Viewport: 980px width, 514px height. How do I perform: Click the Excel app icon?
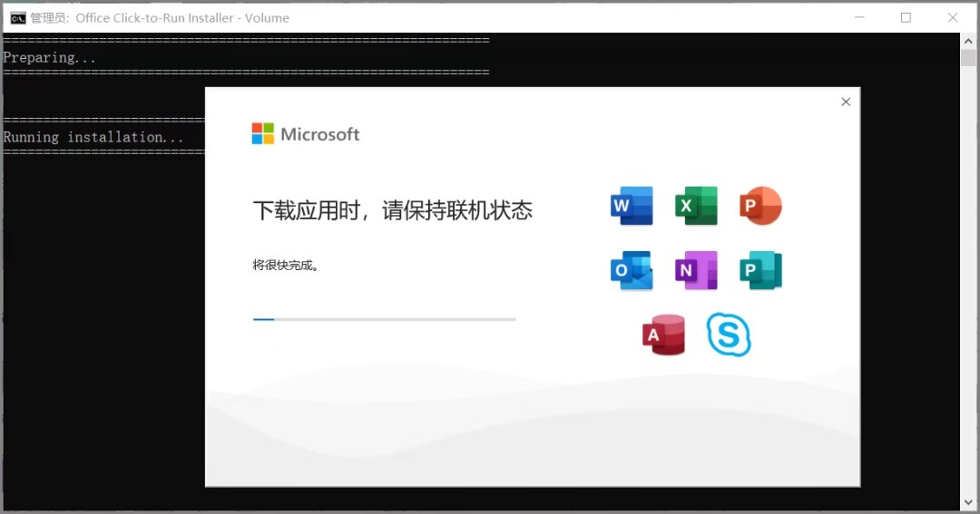point(696,206)
